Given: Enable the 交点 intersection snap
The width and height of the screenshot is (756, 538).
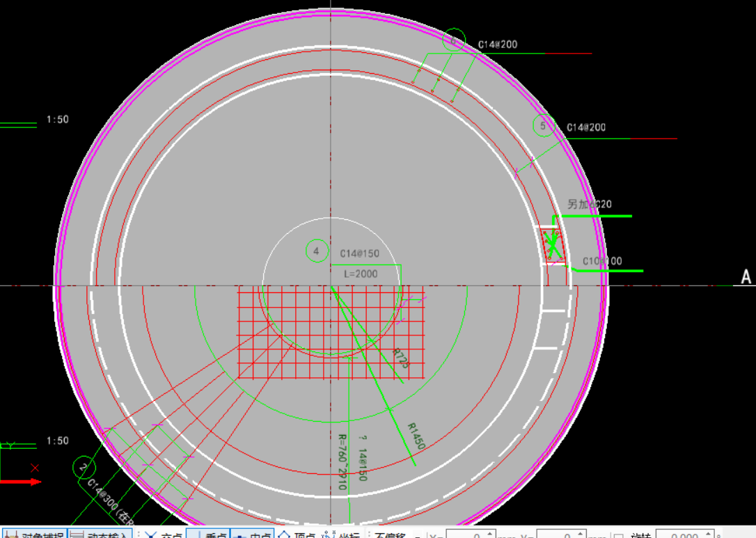Looking at the screenshot, I should coord(163,534).
